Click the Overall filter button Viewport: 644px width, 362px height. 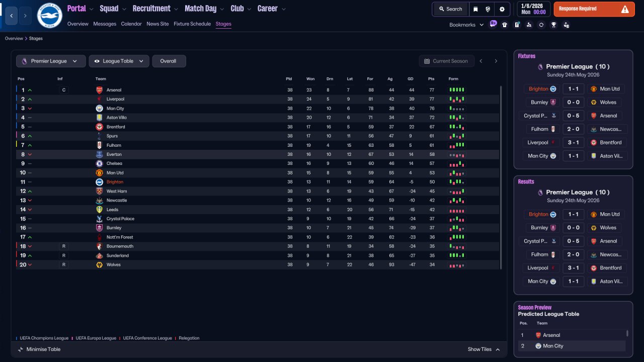[169, 61]
